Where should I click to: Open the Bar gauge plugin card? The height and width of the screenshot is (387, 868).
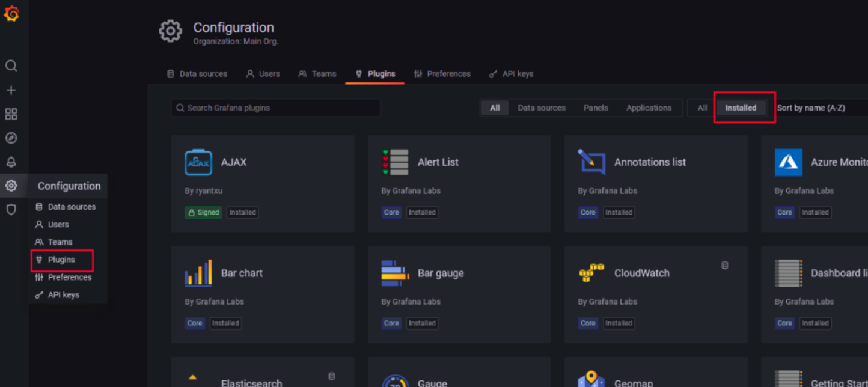459,294
